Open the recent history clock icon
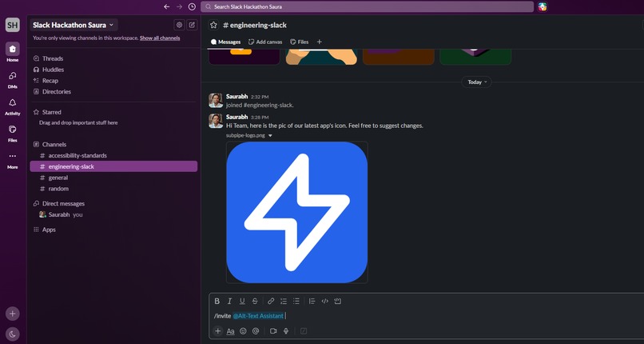 pos(192,6)
